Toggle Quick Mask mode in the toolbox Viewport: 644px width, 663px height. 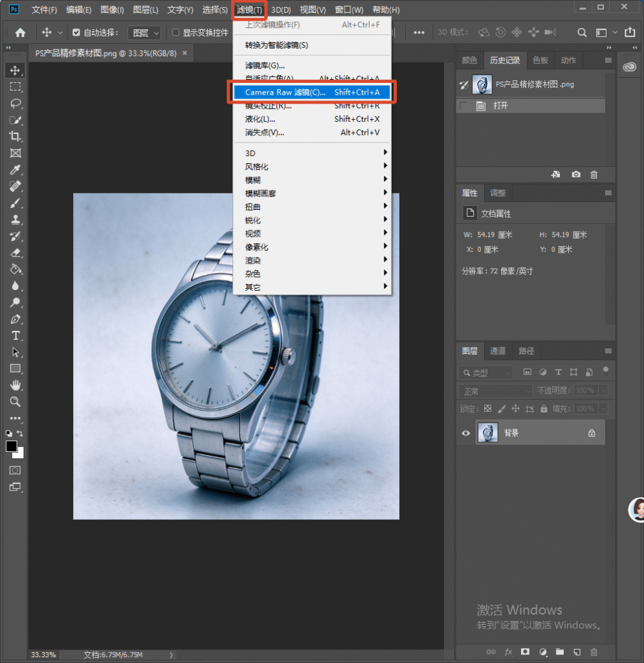click(x=16, y=470)
